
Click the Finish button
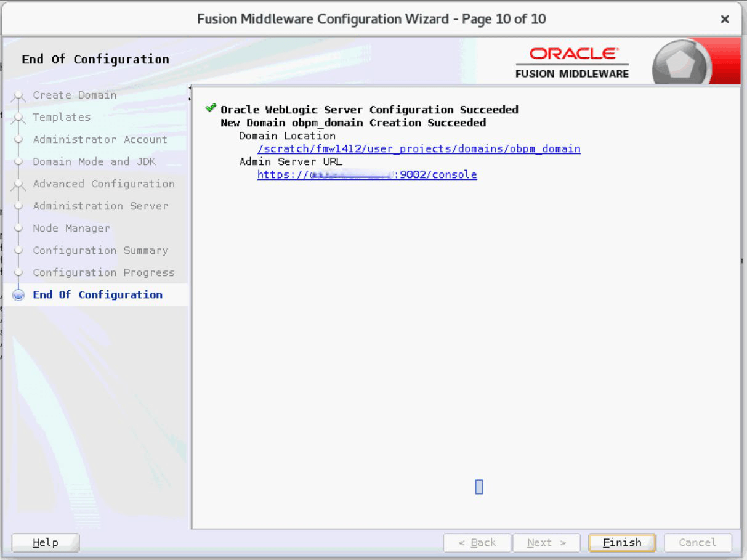pyautogui.click(x=622, y=543)
